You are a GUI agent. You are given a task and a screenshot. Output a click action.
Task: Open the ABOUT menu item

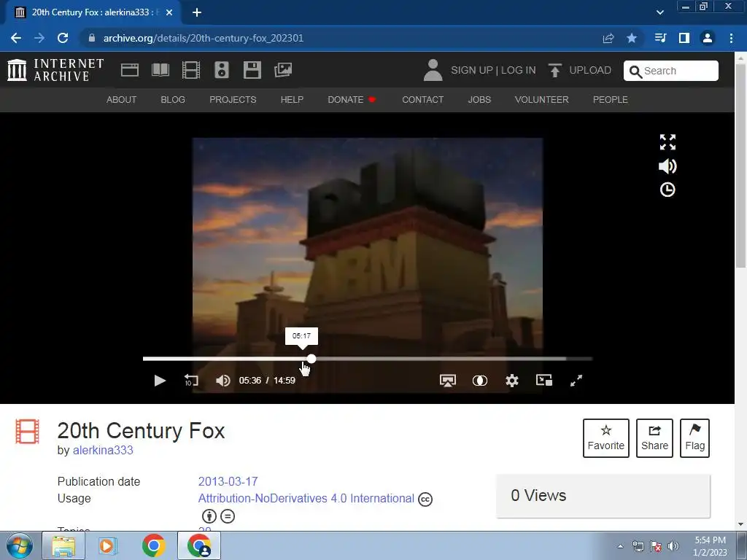pos(122,99)
